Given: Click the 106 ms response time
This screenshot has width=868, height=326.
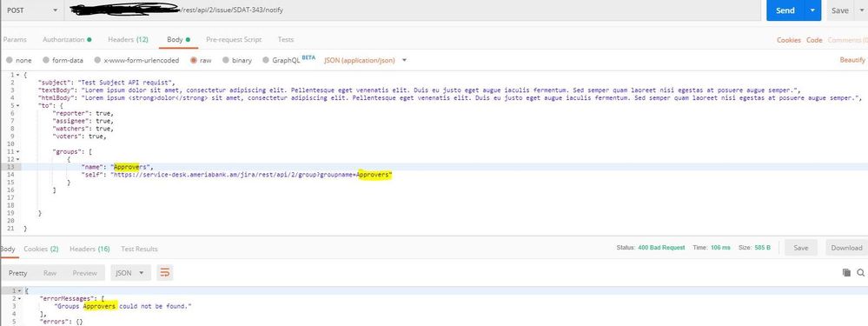Looking at the screenshot, I should tap(720, 248).
